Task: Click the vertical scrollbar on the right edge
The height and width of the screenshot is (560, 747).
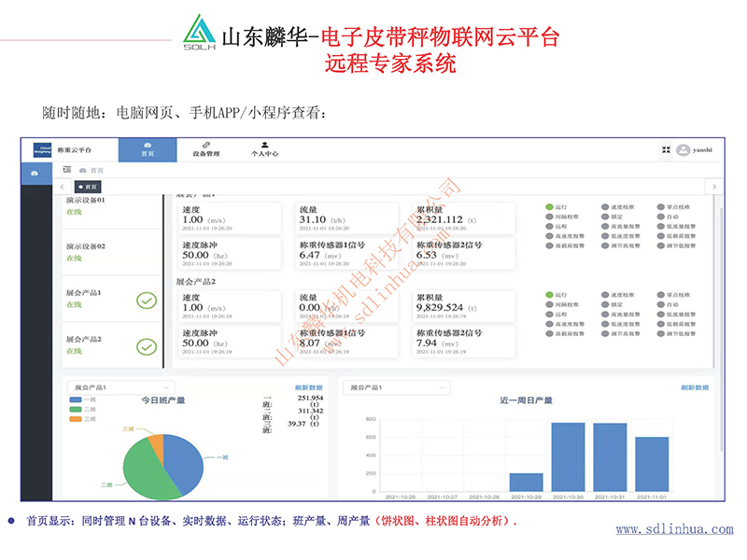Action: [x=721, y=329]
